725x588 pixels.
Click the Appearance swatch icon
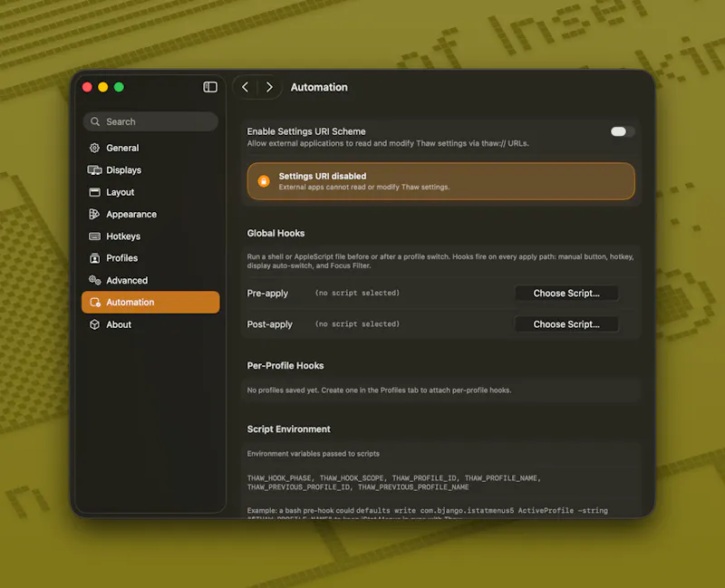click(94, 214)
